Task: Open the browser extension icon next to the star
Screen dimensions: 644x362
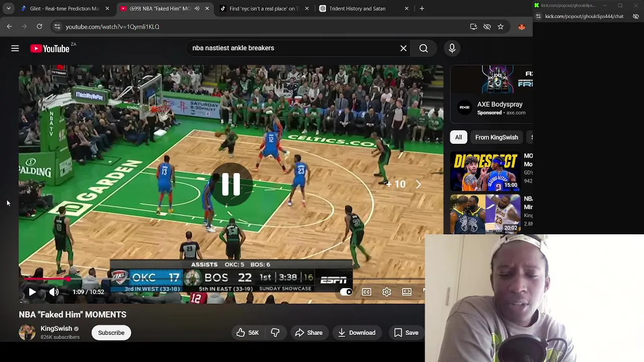Action: (522, 27)
